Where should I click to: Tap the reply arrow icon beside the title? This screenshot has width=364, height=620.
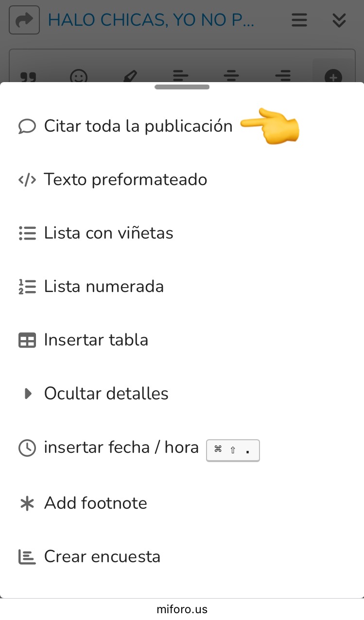point(24,20)
